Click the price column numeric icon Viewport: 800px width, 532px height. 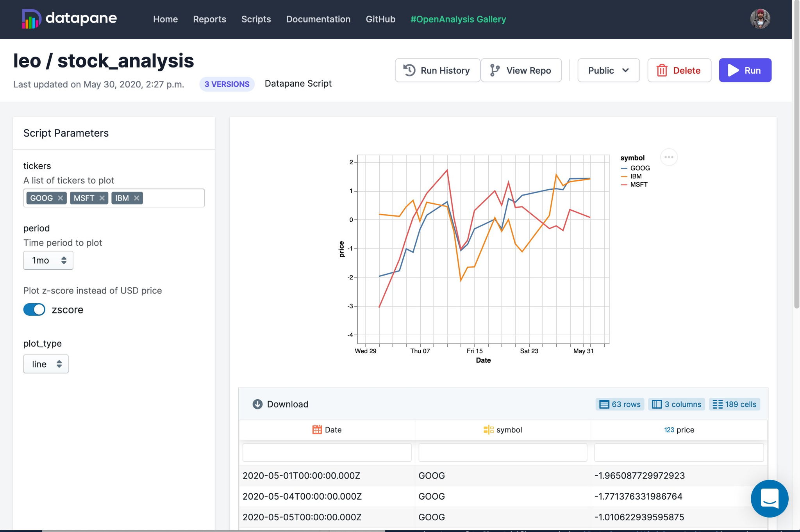[x=669, y=430]
